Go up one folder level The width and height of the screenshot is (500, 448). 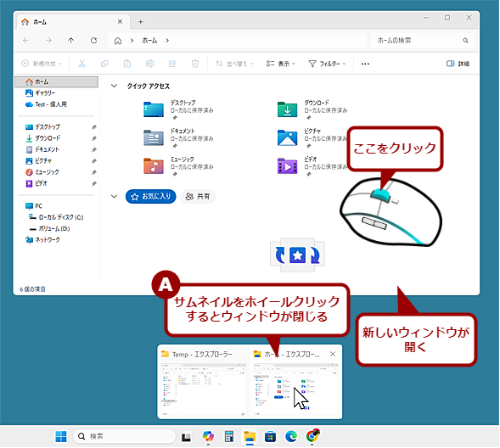tap(70, 41)
